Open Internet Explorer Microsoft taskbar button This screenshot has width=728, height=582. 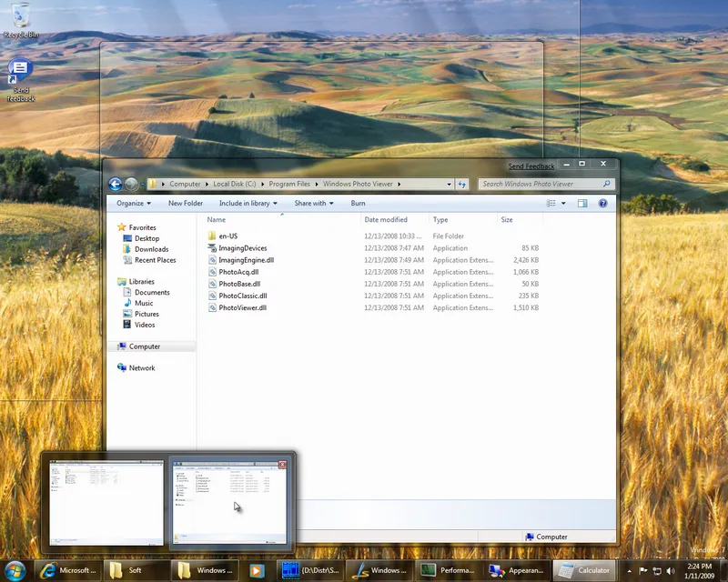point(67,570)
